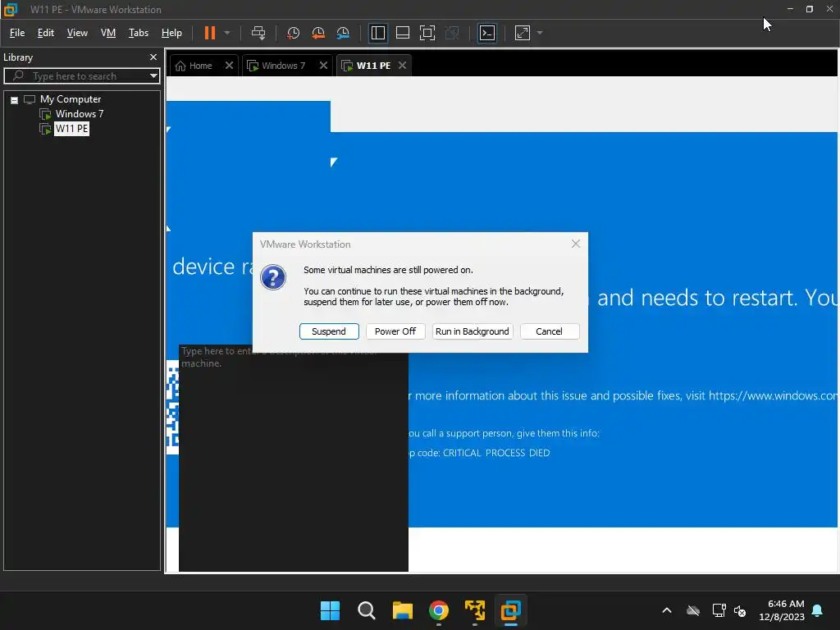The width and height of the screenshot is (840, 630).
Task: Click the Power Off button
Action: [x=395, y=331]
